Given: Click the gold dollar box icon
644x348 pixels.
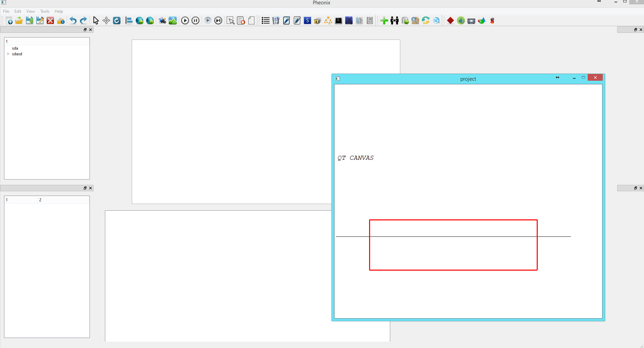Looking at the screenshot, I should 318,21.
